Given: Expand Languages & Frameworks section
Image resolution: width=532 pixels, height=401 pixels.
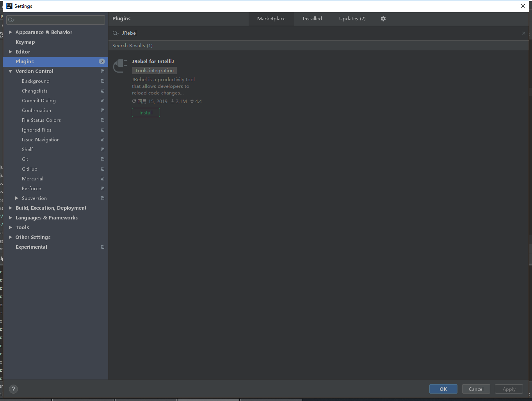Looking at the screenshot, I should (x=11, y=218).
